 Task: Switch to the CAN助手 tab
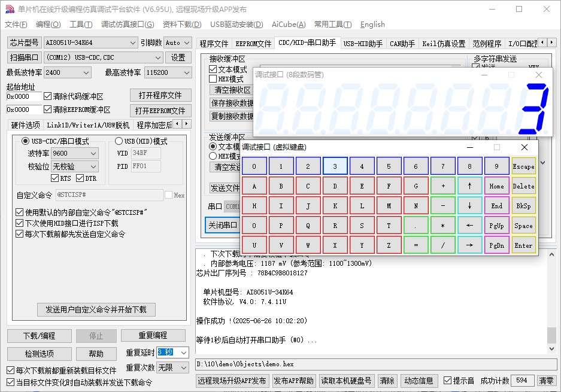[x=402, y=44]
